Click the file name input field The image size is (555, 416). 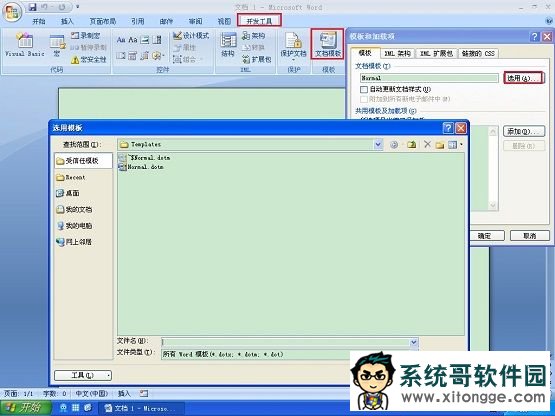(286, 342)
